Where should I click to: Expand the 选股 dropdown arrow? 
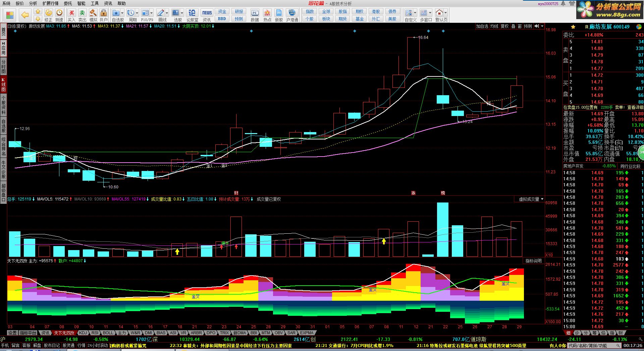pyautogui.click(x=182, y=13)
